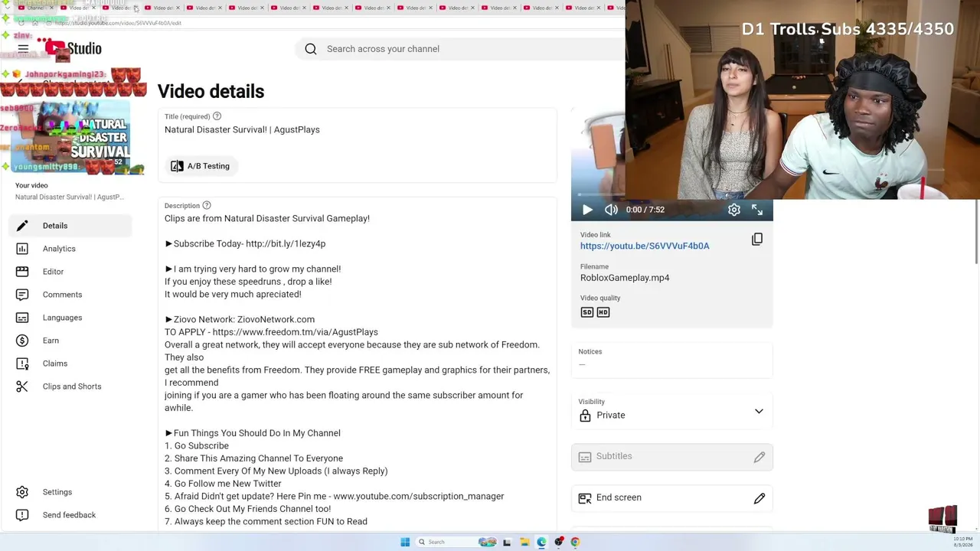The image size is (980, 551).
Task: Click the Subtitles row
Action: click(x=671, y=457)
